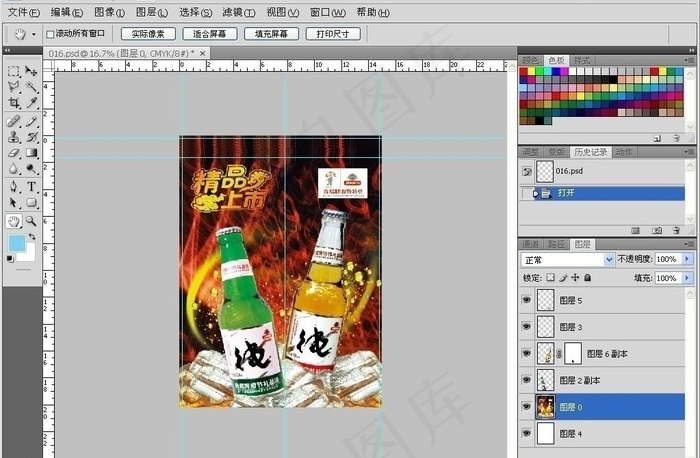The image size is (700, 458).
Task: Click 实际像素 button
Action: coord(148,34)
